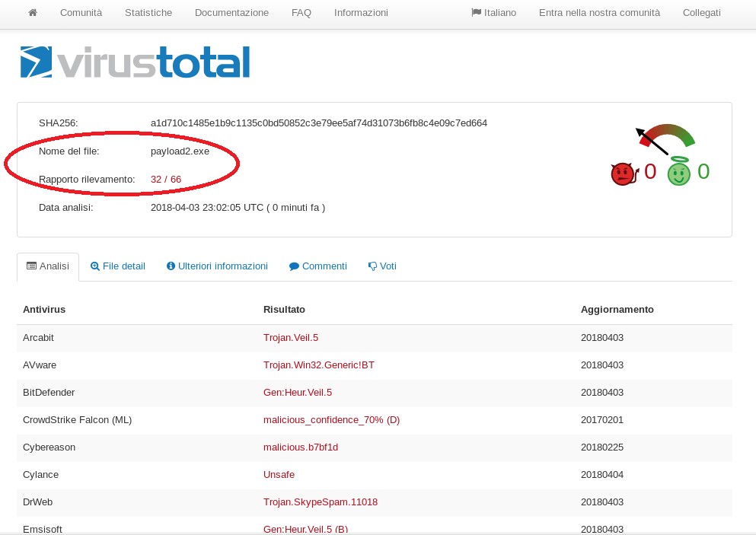
Task: Click the Collegati sign-in link
Action: coord(701,13)
